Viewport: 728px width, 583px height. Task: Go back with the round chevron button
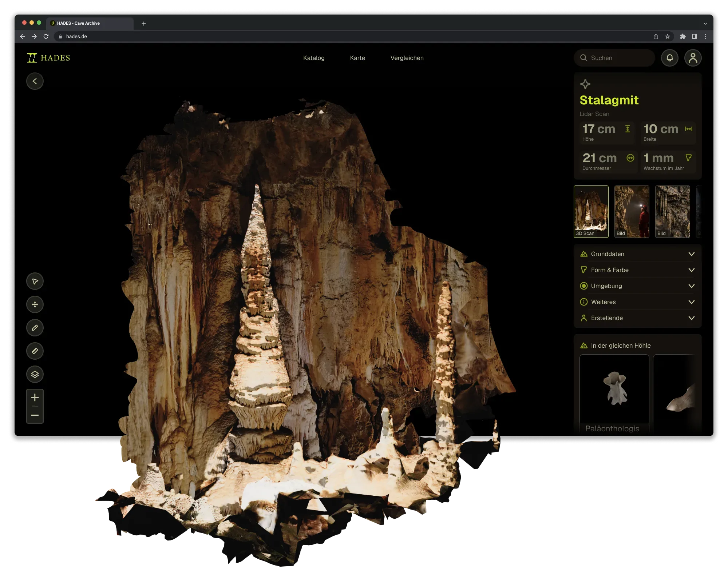click(x=35, y=81)
